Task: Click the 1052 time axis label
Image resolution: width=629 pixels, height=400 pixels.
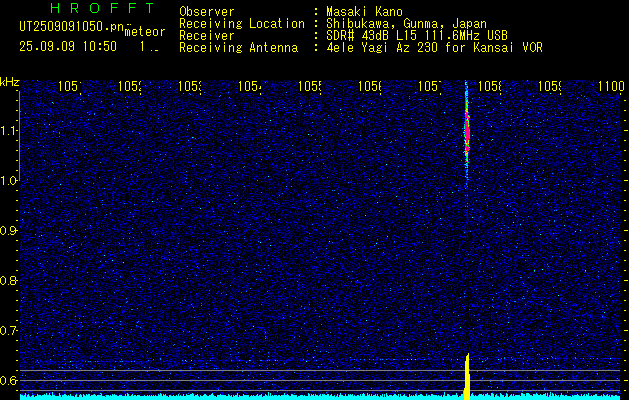Action: (130, 86)
